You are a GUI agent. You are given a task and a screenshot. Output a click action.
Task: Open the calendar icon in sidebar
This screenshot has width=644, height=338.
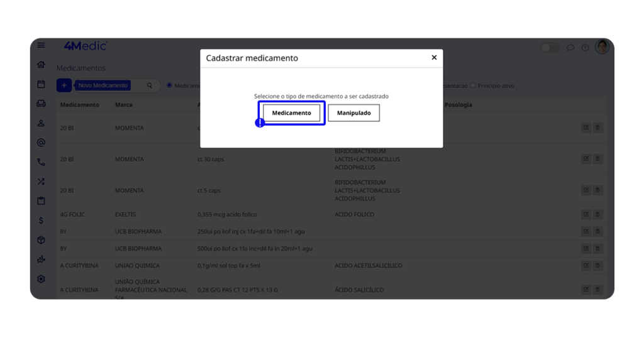click(x=41, y=84)
